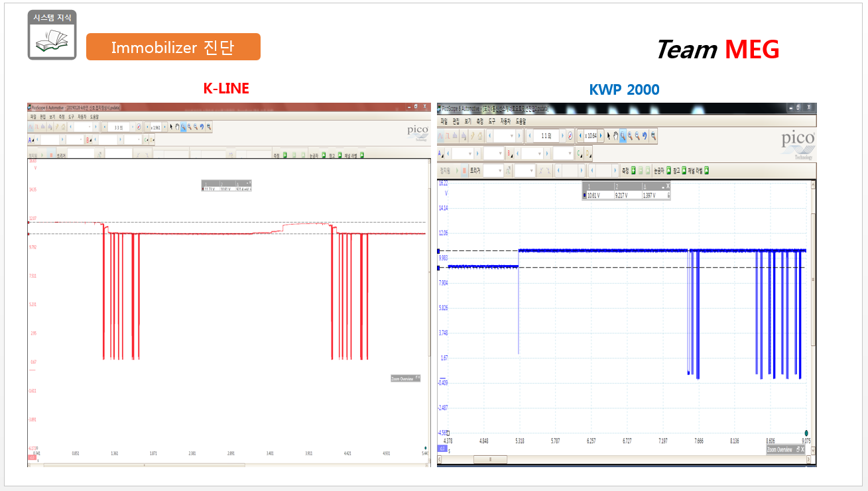The image size is (868, 491).
Task: Expand channel A coupling dropdown in KWP 2000 window
Action: (500, 154)
